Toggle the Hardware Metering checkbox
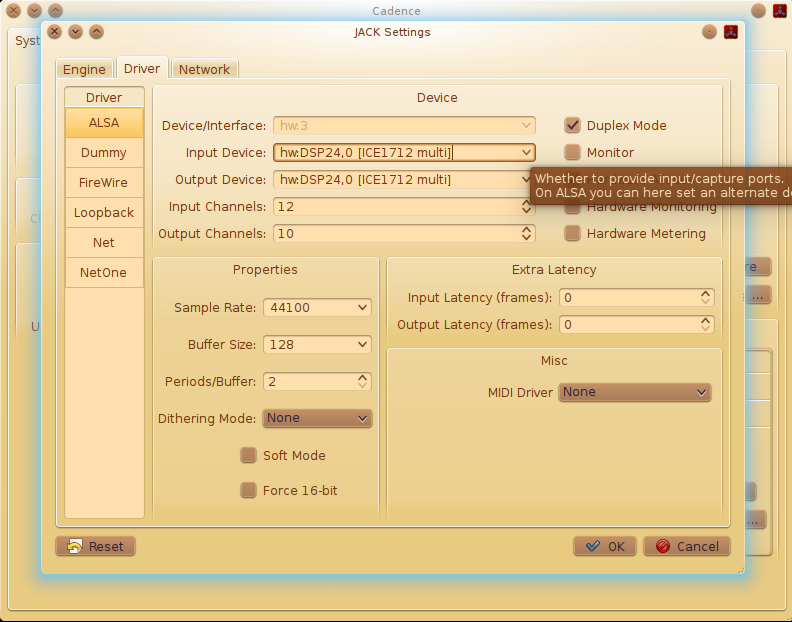 pyautogui.click(x=572, y=233)
